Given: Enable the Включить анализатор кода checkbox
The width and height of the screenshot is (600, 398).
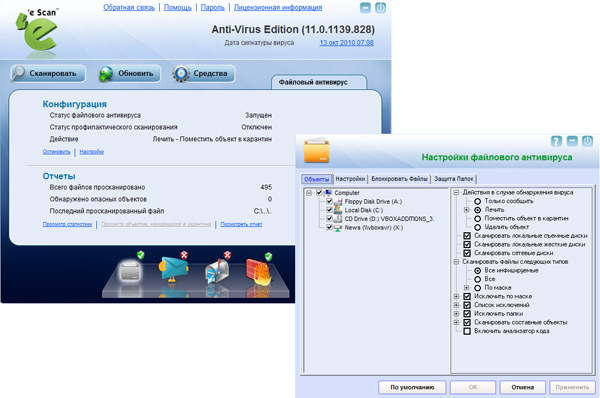Looking at the screenshot, I should [x=467, y=331].
